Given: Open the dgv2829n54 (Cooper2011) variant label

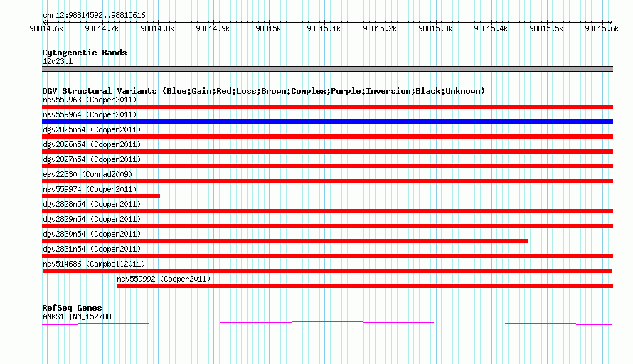Looking at the screenshot, I should click(x=92, y=219).
